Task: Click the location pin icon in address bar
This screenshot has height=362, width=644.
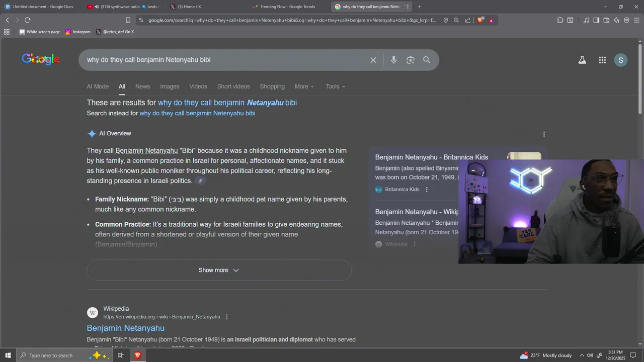Action: 446,20
